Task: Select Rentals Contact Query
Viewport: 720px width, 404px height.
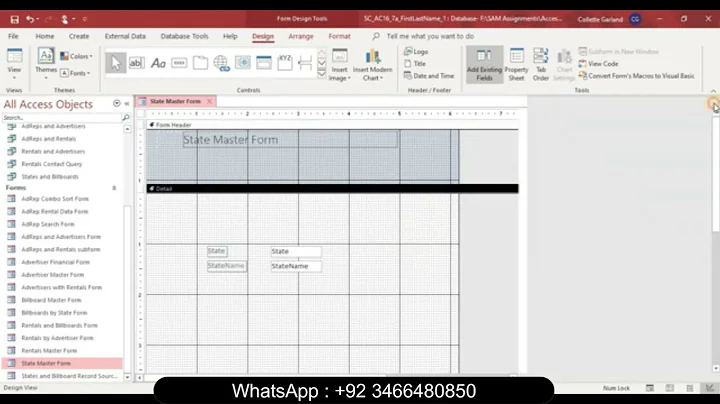Action: (51, 164)
